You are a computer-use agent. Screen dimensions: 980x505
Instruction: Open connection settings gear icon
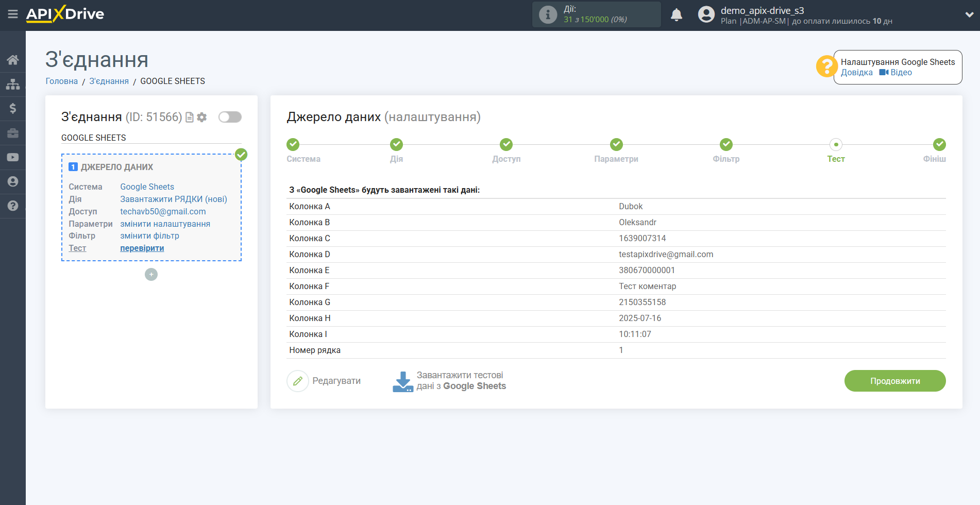click(x=202, y=117)
